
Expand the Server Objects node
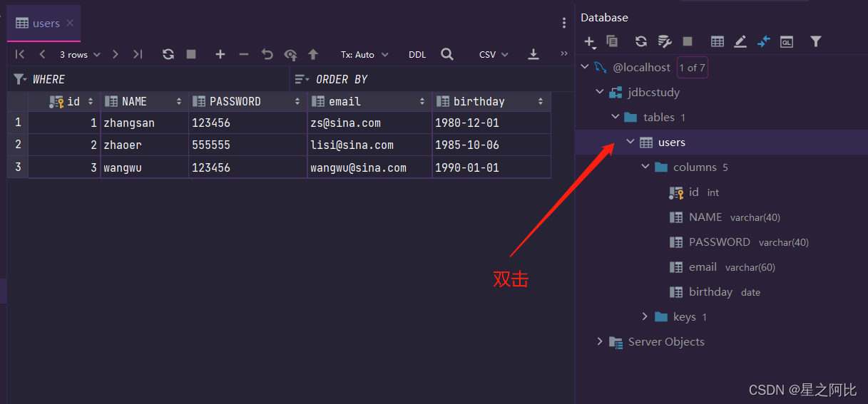(600, 341)
